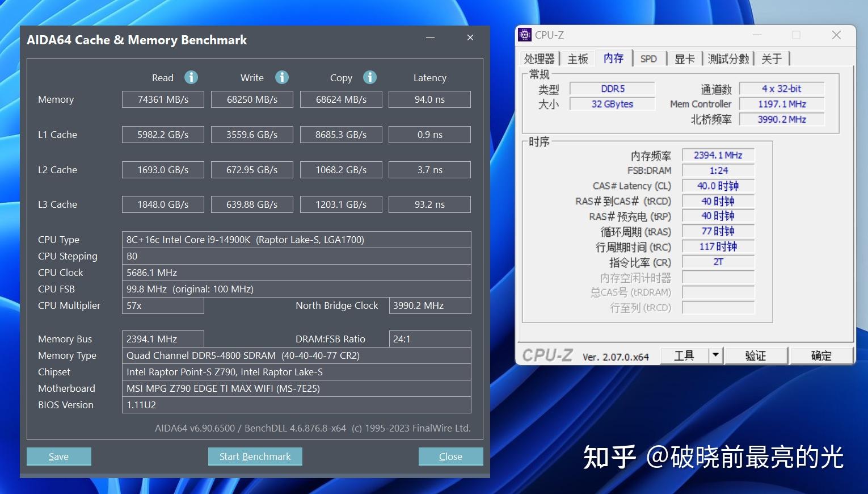This screenshot has height=494, width=868.
Task: Click the CAS# Latency 40.0 时钟 field
Action: 718,186
